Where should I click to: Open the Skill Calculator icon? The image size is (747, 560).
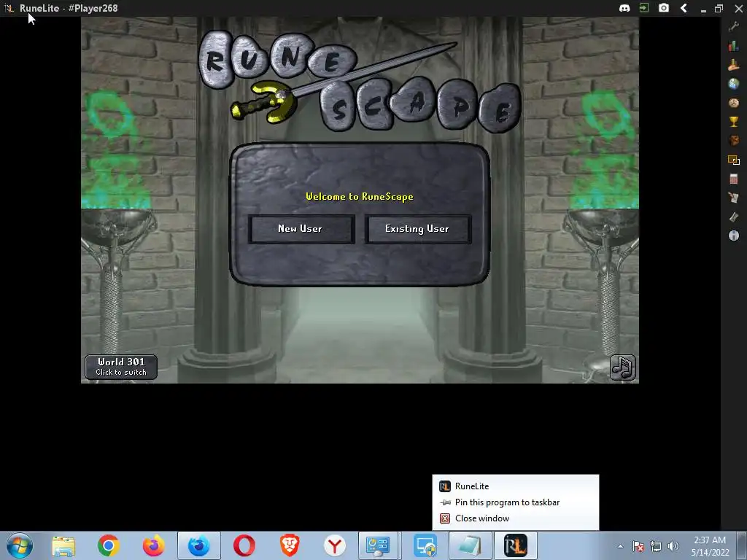point(734,179)
